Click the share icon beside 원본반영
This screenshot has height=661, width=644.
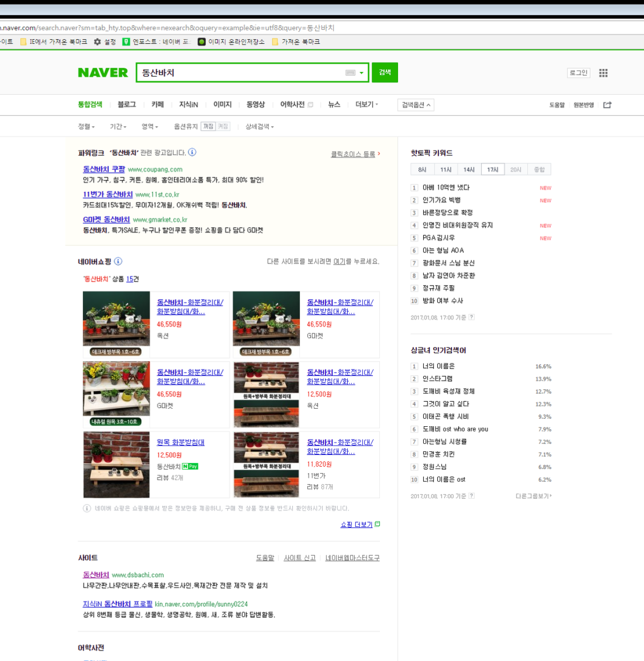tap(607, 105)
